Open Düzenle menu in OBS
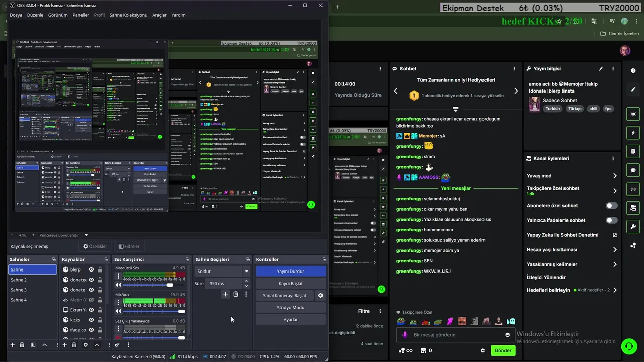Image resolution: width=644 pixels, height=362 pixels. click(x=35, y=15)
